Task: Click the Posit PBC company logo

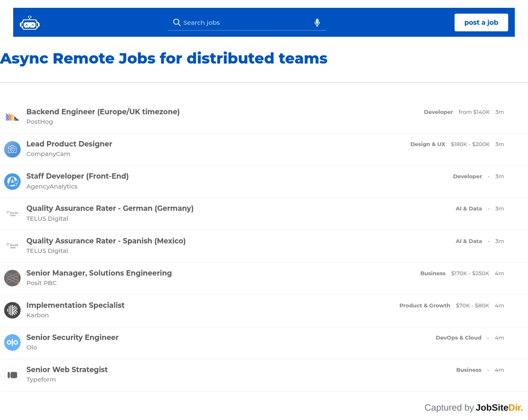Action: tap(12, 278)
